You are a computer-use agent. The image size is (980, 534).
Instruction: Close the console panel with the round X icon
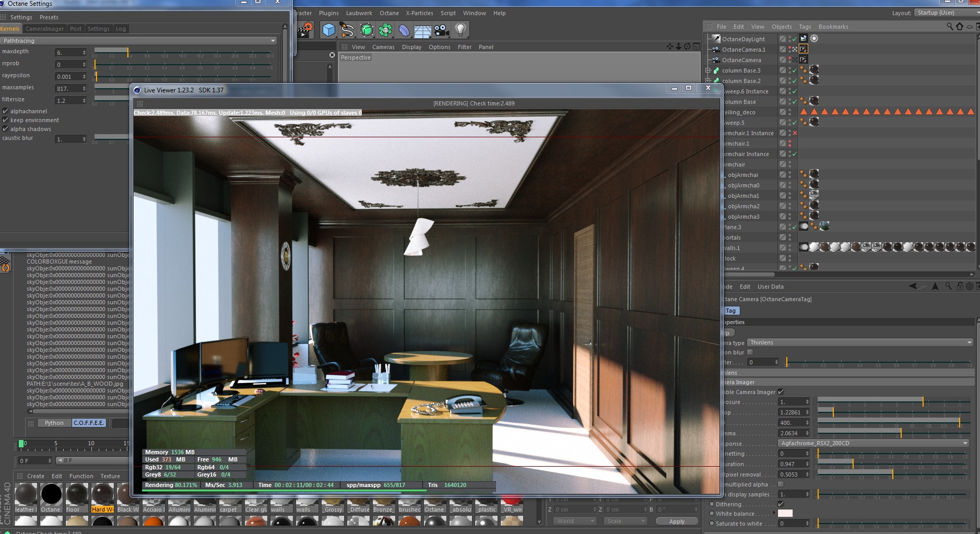coord(332,55)
